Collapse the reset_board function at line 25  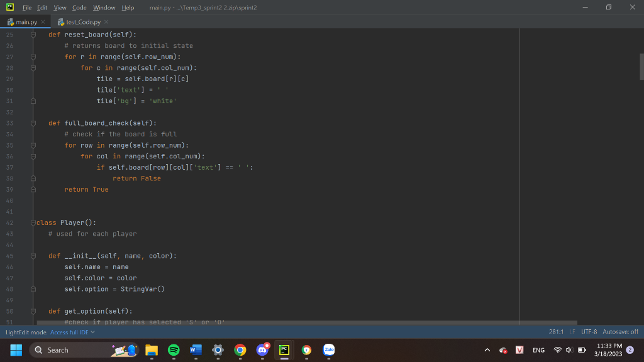click(33, 35)
